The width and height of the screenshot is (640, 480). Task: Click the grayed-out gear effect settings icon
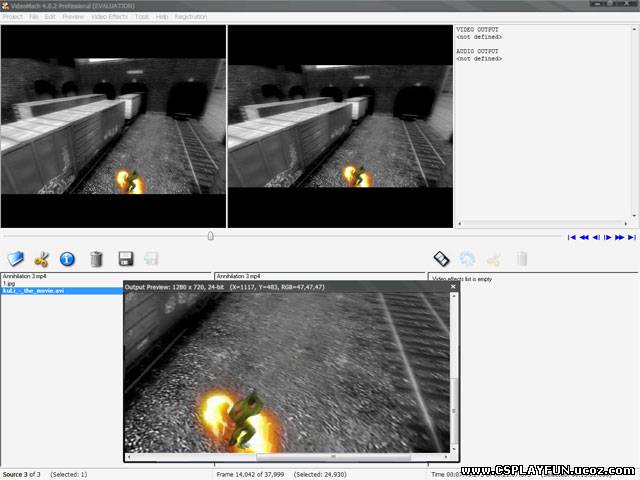coord(467,259)
